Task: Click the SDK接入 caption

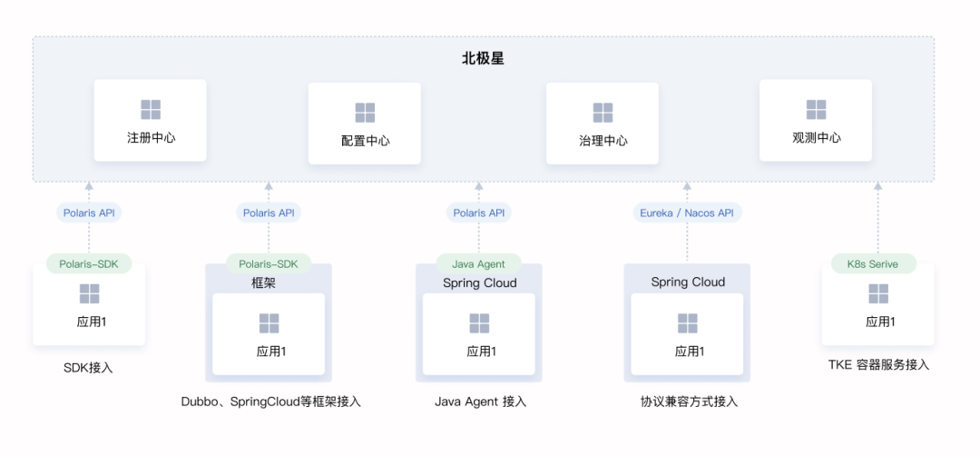Action: (88, 368)
